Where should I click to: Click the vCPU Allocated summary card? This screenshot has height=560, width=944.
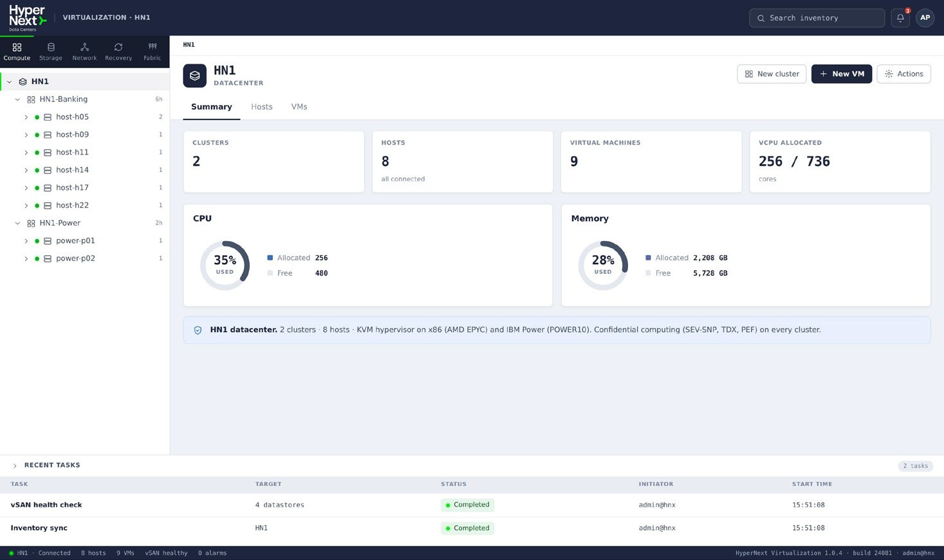(840, 162)
